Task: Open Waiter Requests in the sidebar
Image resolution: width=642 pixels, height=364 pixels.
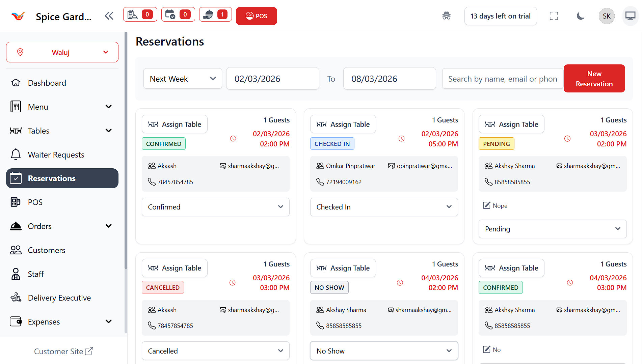Action: (x=56, y=155)
